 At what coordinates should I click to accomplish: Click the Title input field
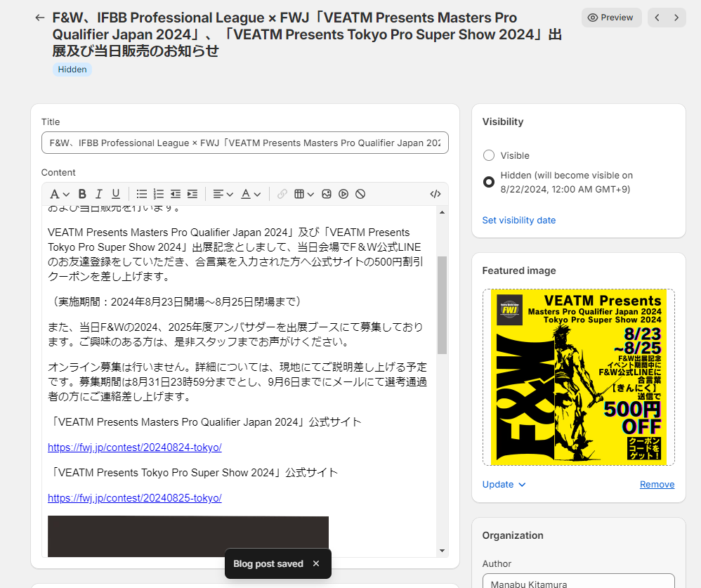(x=245, y=143)
